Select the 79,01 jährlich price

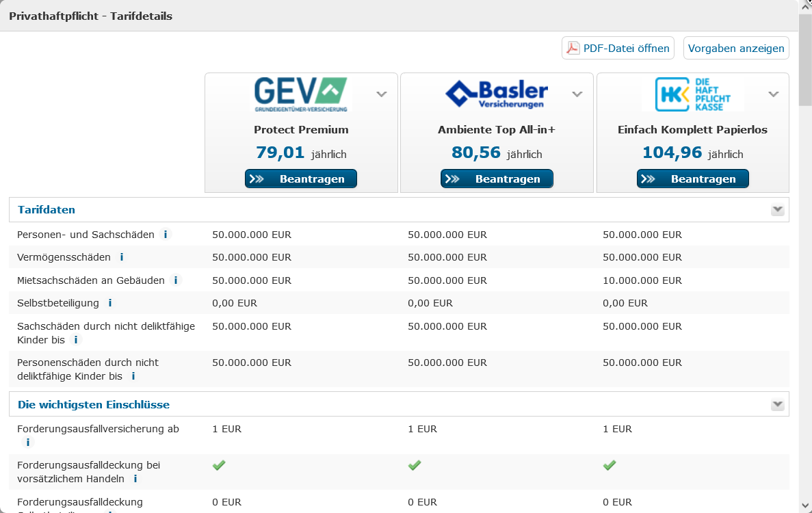(301, 153)
